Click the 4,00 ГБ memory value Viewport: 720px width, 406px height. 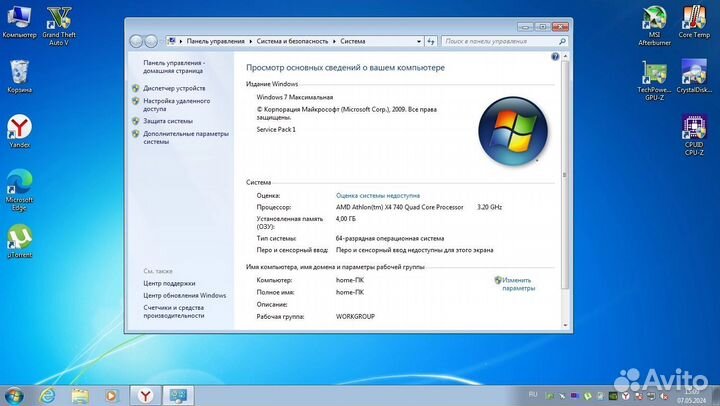346,219
